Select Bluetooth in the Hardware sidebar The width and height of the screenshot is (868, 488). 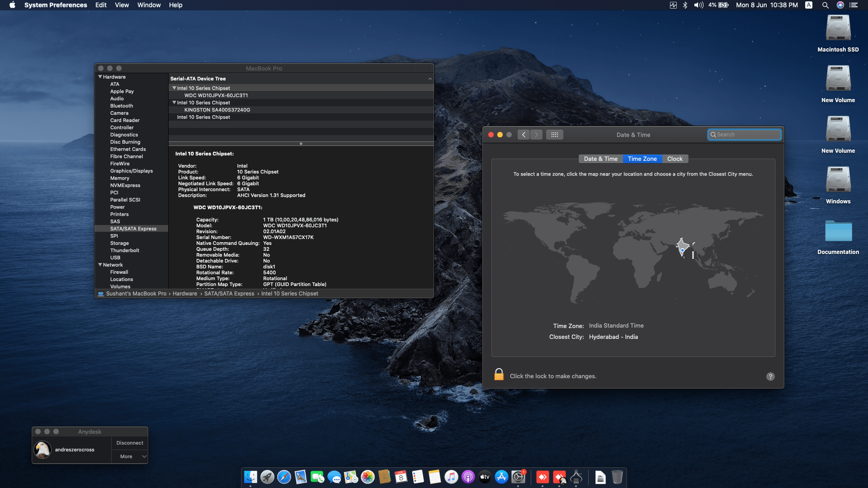coord(122,106)
